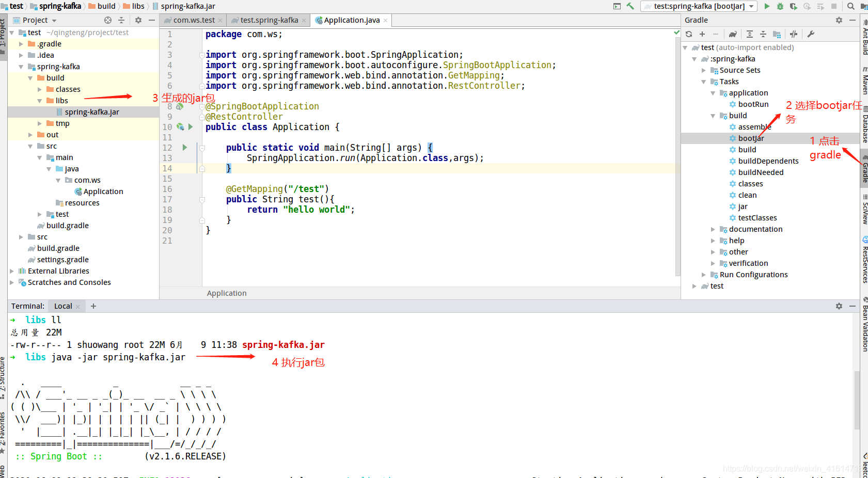Click the terminal vertical scrollbar
This screenshot has width=868, height=478.
point(857,400)
